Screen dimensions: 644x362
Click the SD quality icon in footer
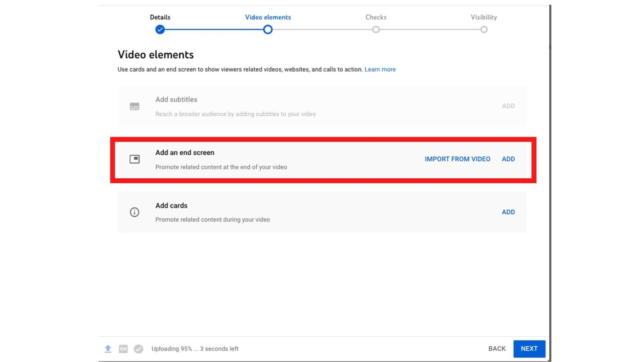(x=123, y=349)
